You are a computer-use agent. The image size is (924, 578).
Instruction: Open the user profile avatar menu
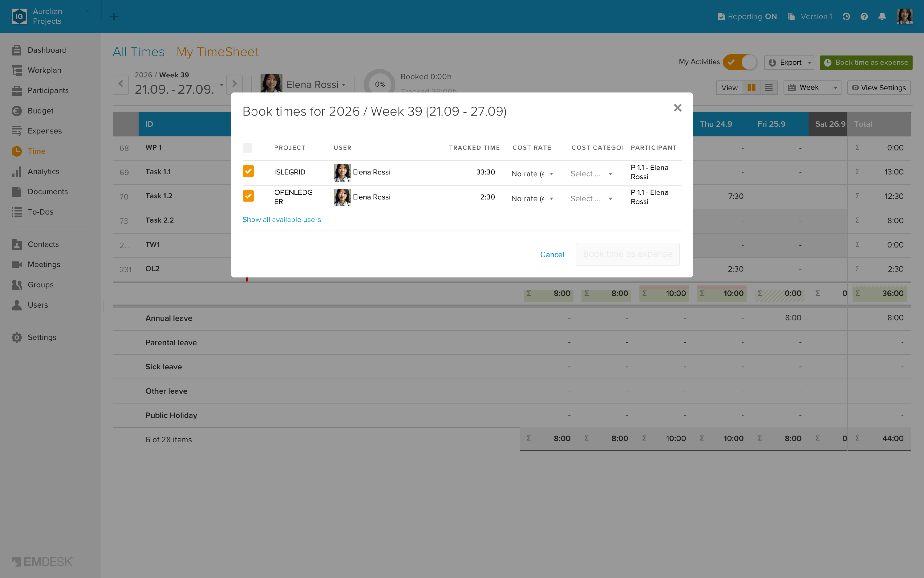[x=905, y=16]
